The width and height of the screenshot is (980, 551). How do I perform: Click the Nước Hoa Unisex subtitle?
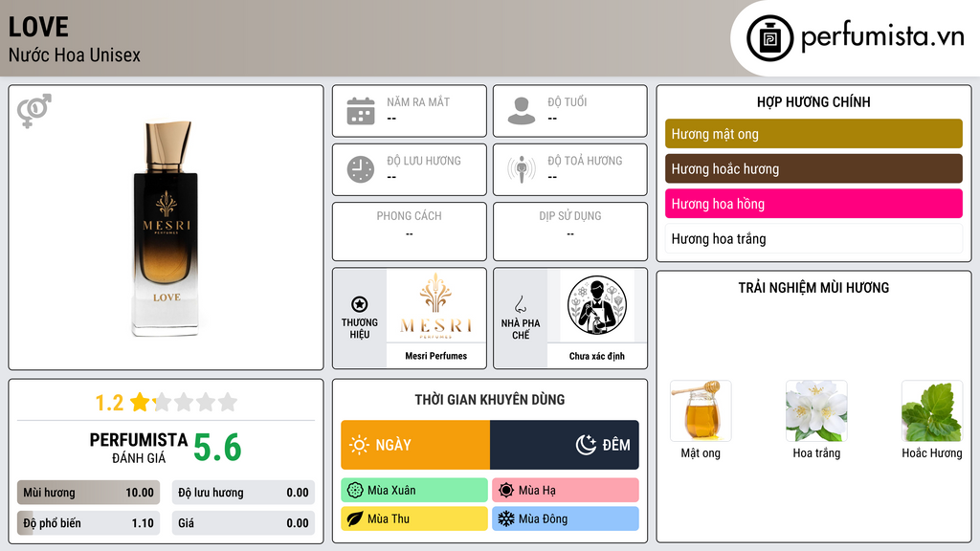(x=75, y=55)
